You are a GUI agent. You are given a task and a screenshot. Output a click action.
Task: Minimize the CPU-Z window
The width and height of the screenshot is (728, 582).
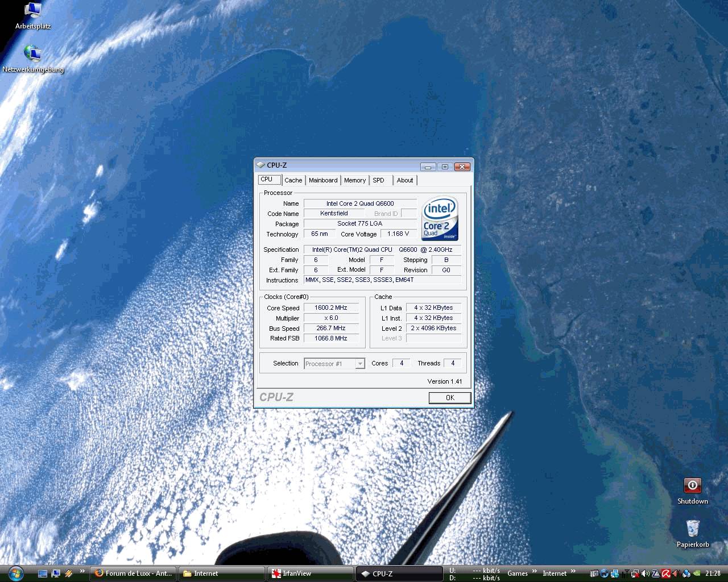coord(428,167)
